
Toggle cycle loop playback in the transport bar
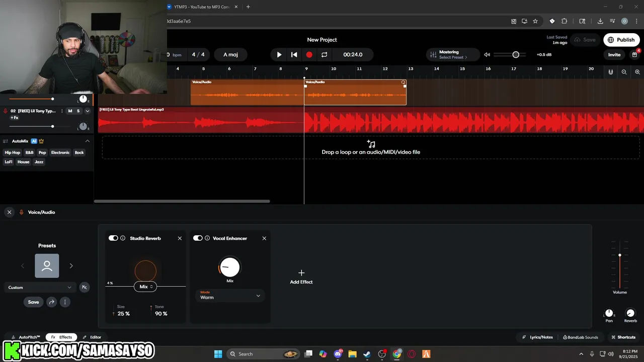click(x=324, y=54)
